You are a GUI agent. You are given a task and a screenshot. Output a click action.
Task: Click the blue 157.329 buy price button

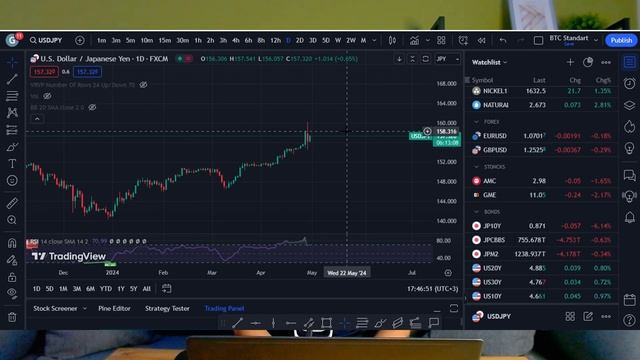(x=87, y=72)
